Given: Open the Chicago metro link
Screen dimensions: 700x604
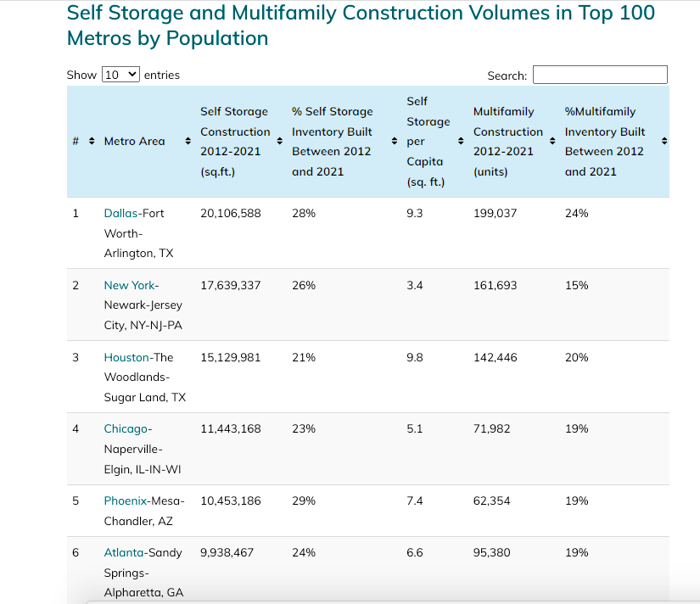Looking at the screenshot, I should click(126, 428).
